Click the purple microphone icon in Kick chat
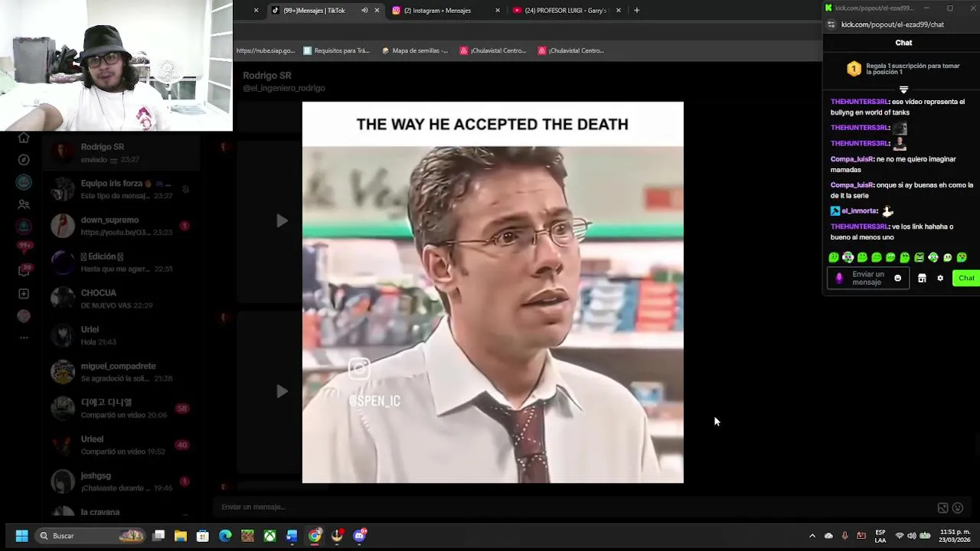Image resolution: width=980 pixels, height=551 pixels. click(x=839, y=279)
